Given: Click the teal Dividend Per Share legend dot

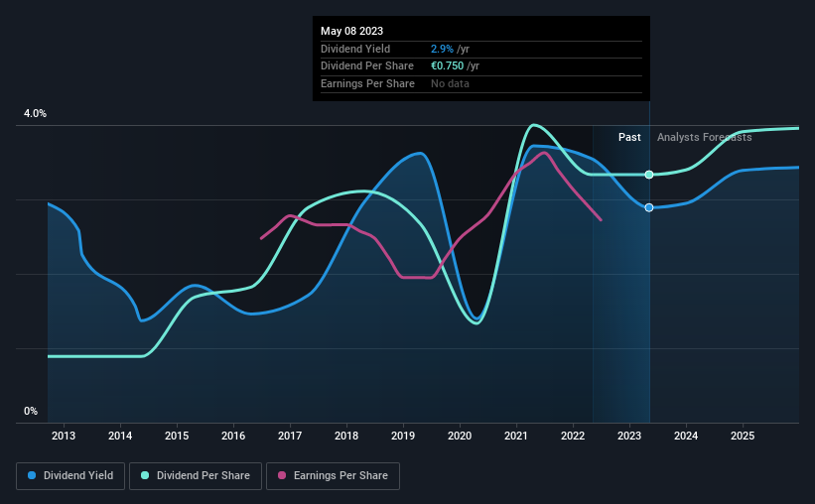Looking at the screenshot, I should click(145, 475).
